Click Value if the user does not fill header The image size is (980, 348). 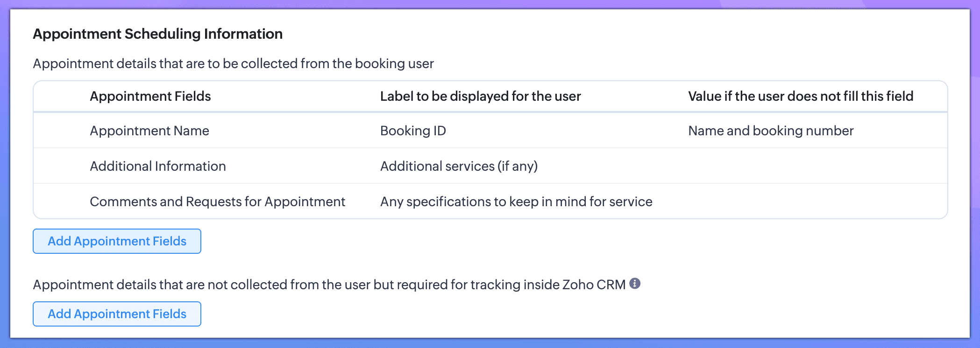point(801,96)
